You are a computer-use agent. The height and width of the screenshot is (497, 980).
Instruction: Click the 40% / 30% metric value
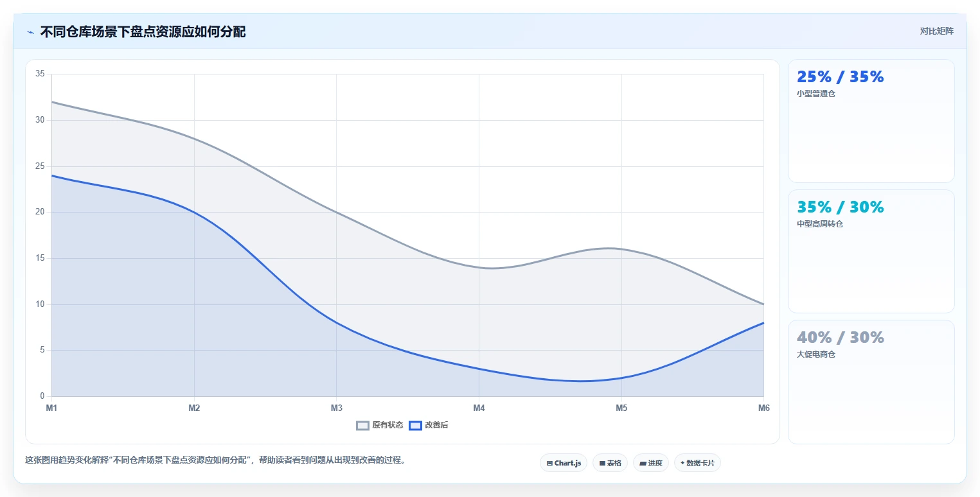tap(841, 338)
